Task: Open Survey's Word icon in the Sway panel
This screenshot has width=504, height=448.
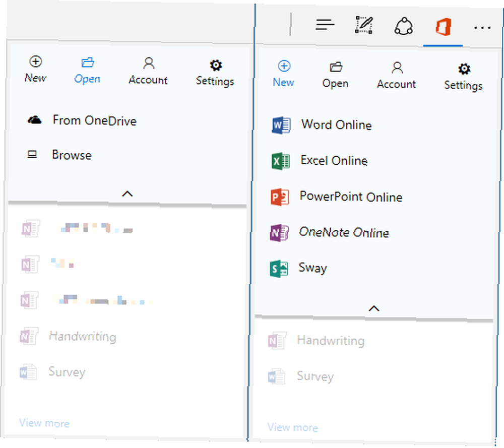Action: click(x=276, y=376)
